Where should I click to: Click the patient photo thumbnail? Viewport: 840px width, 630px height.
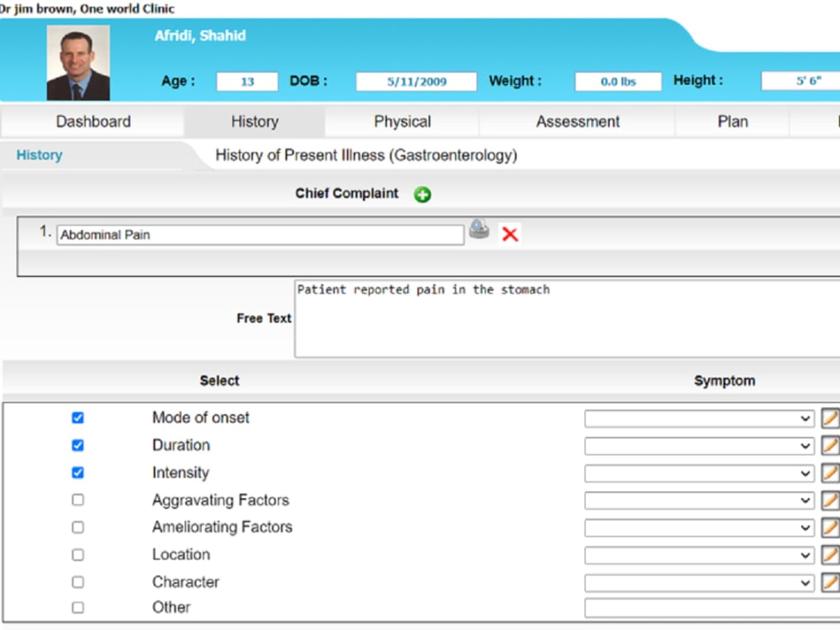[78, 61]
